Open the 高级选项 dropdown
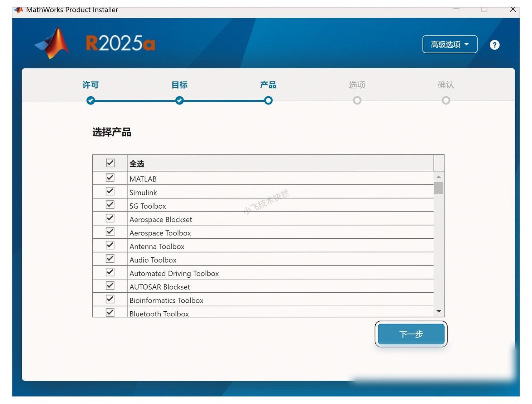The image size is (532, 404). (x=450, y=44)
